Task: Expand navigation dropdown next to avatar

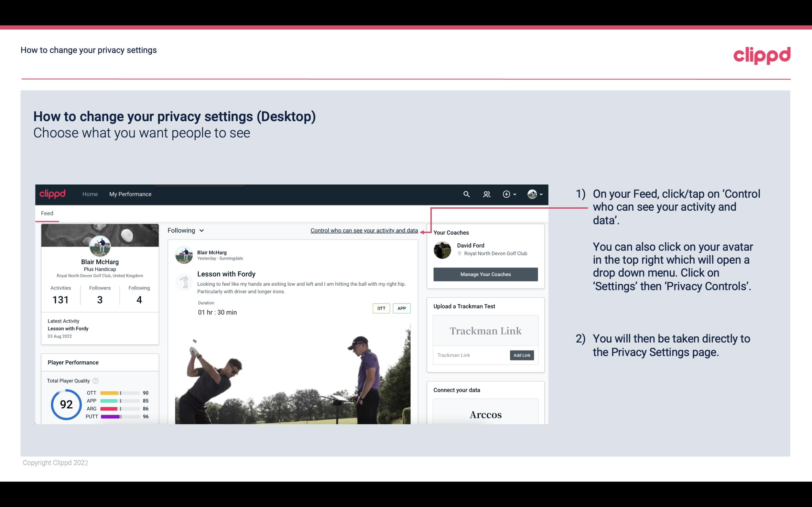Action: click(540, 194)
